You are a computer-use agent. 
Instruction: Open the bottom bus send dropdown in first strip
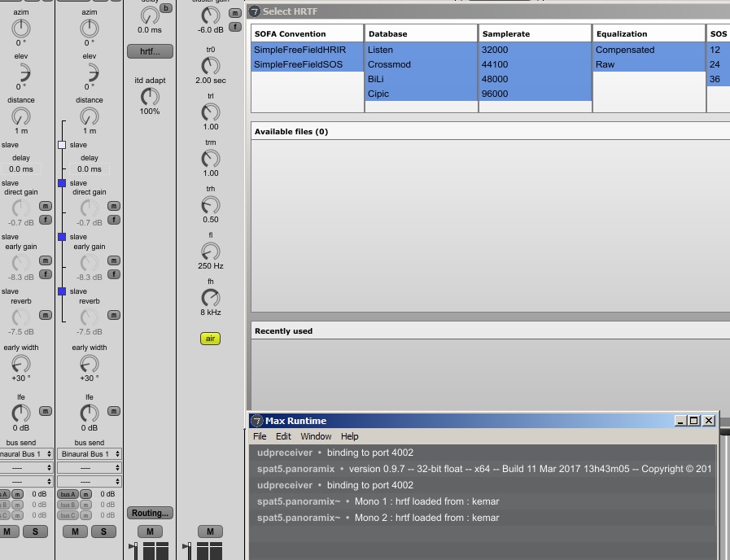pyautogui.click(x=26, y=481)
